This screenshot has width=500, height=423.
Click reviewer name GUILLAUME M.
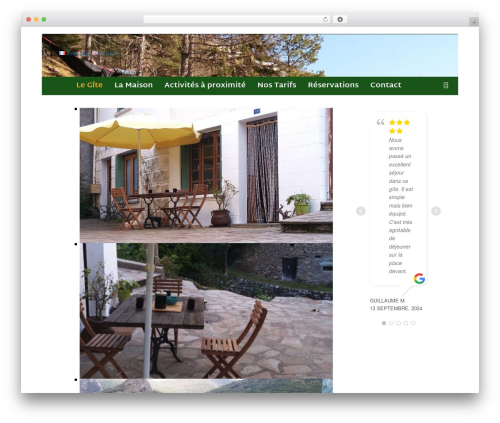click(x=388, y=301)
